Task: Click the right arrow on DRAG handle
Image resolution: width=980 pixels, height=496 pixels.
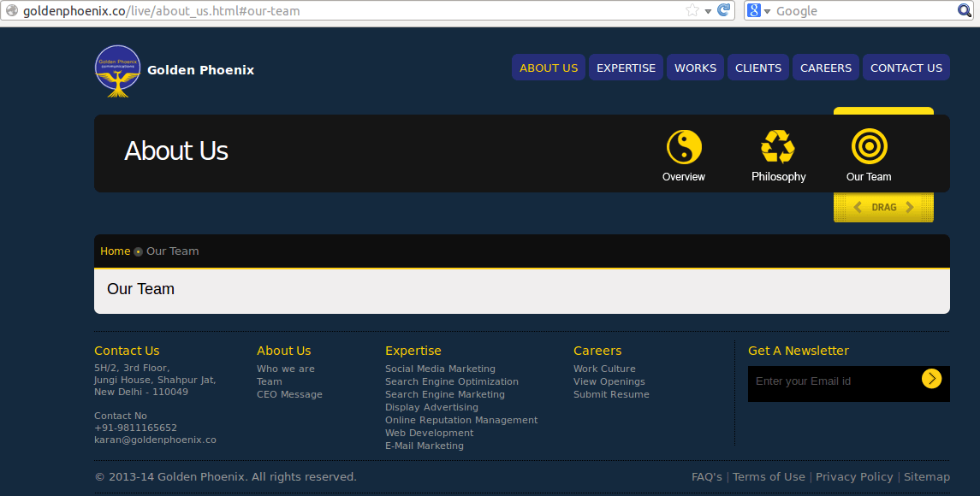Action: (x=909, y=208)
